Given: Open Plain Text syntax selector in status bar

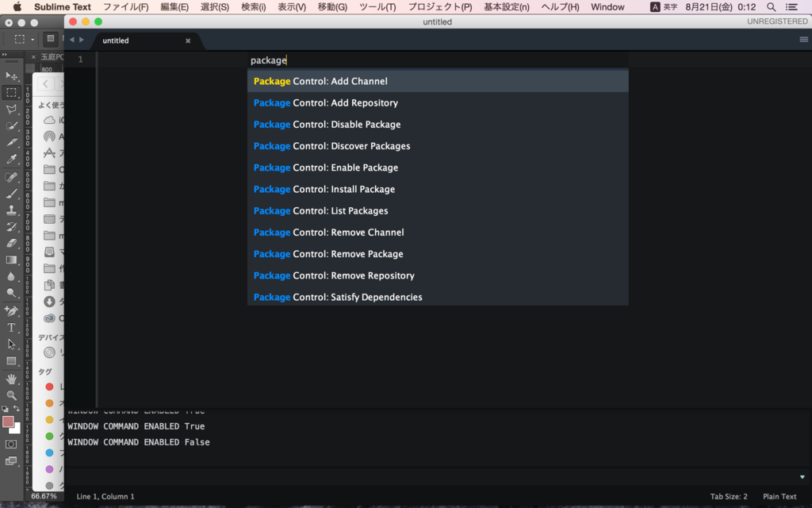Looking at the screenshot, I should tap(779, 497).
